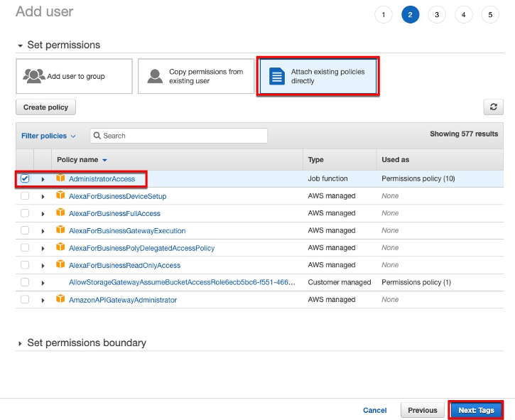
Task: Open the AlexaForBusinessDeviceSetup policy link
Action: (x=118, y=196)
